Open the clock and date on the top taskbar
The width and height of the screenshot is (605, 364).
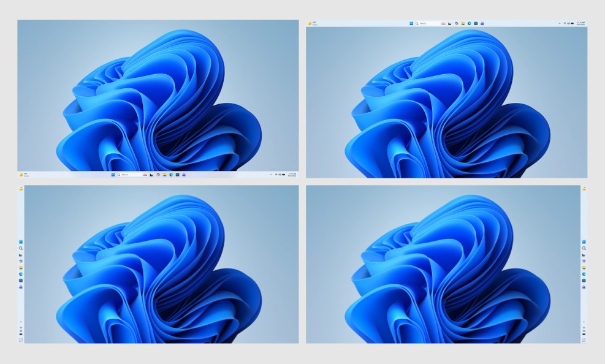click(581, 23)
